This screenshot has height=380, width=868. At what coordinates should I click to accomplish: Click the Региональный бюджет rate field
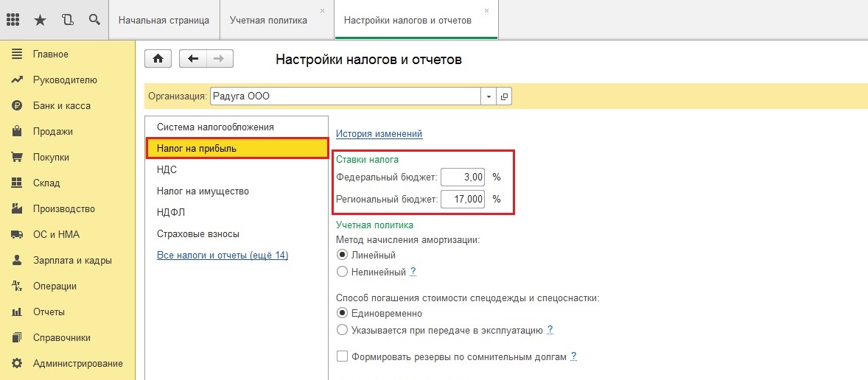[x=463, y=199]
